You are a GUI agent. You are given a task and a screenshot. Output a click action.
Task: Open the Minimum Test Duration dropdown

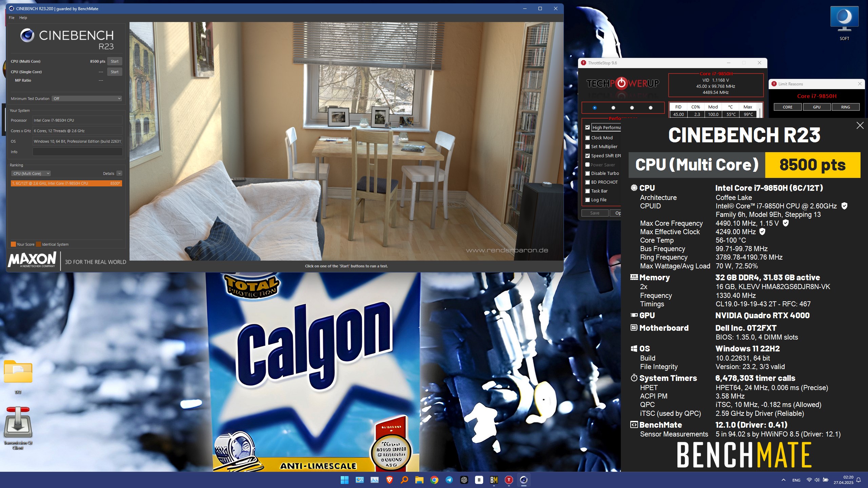[87, 99]
